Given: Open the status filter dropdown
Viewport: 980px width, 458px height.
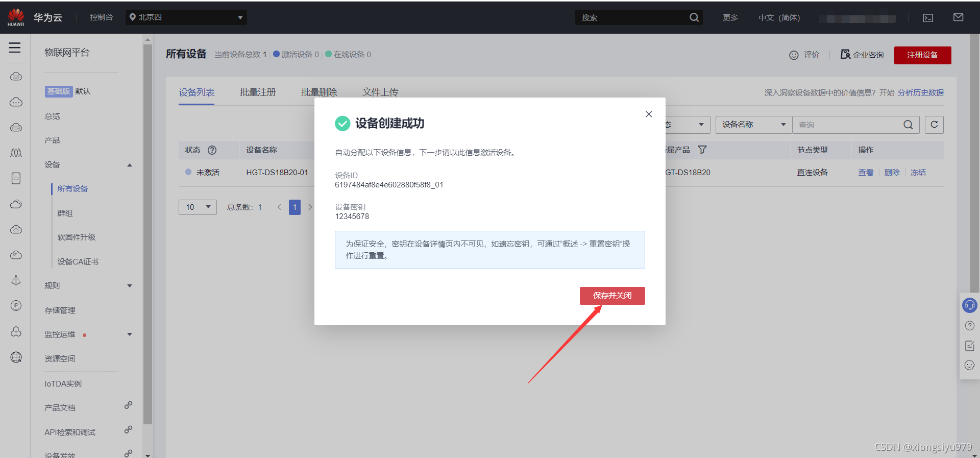Looking at the screenshot, I should click(x=688, y=125).
